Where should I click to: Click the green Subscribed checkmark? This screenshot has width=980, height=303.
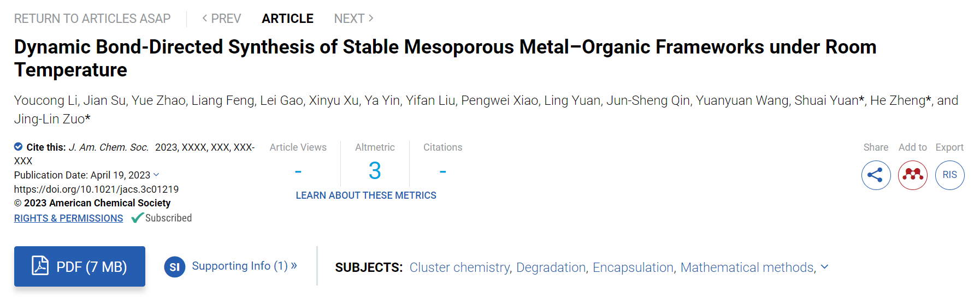point(137,218)
